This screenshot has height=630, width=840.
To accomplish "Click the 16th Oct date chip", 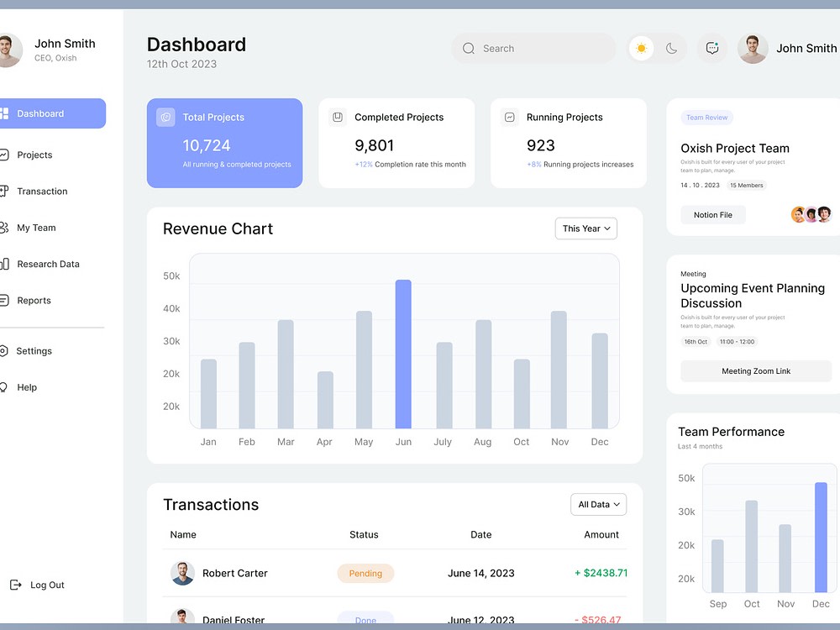I will (696, 342).
